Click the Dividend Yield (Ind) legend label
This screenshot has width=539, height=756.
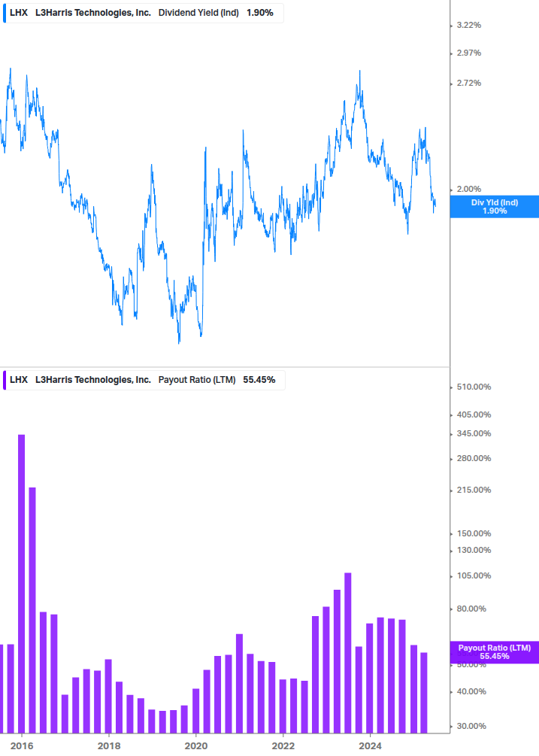198,13
